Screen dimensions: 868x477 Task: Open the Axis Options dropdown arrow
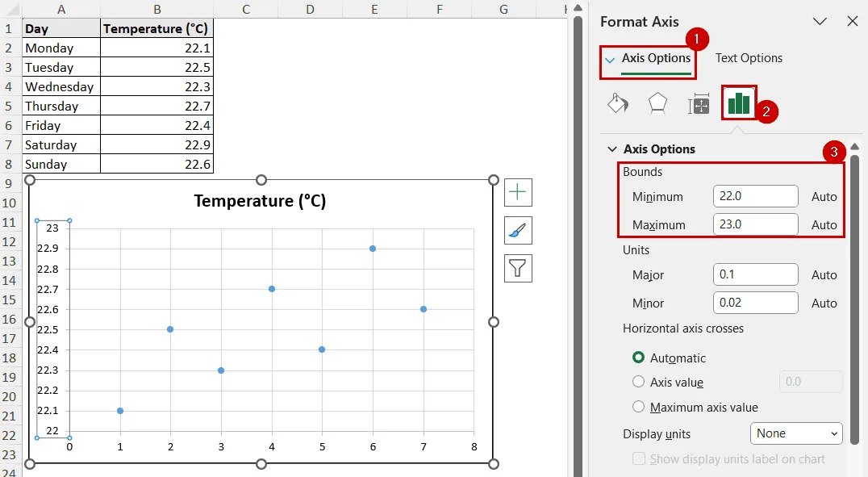point(610,60)
